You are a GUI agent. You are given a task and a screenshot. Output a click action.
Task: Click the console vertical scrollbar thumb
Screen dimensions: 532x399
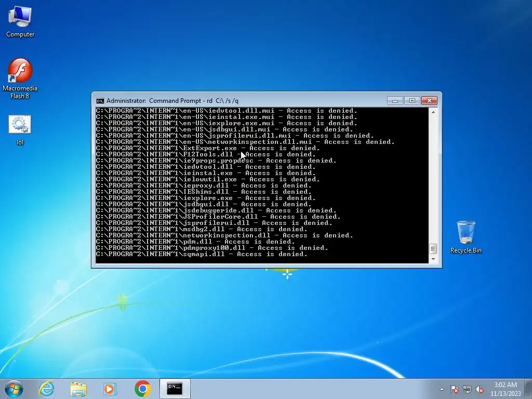(433, 249)
